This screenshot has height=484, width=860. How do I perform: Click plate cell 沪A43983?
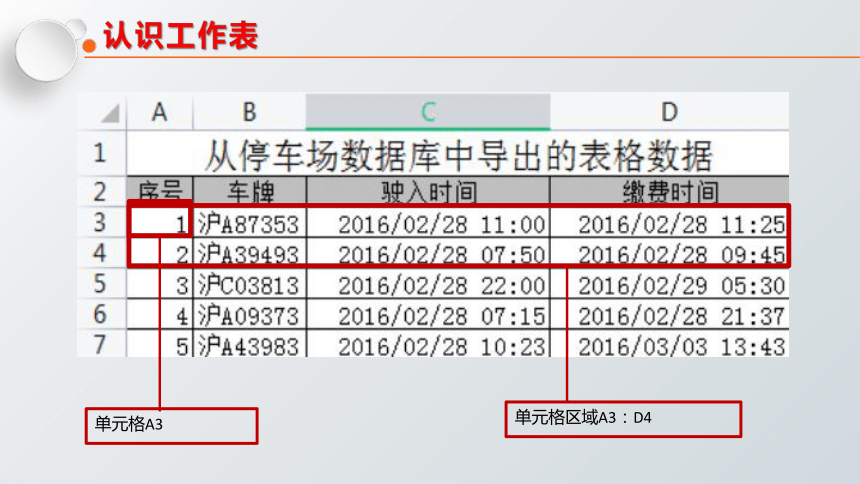(x=250, y=344)
